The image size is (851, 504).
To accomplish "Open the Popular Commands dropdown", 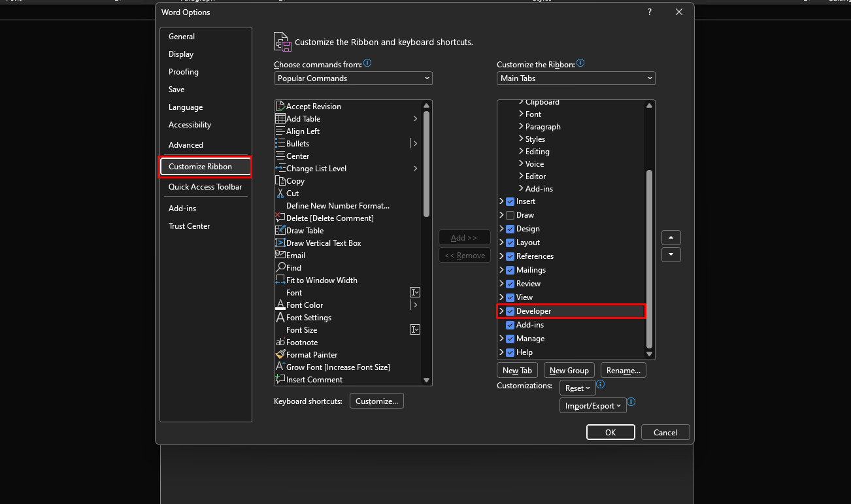I will pyautogui.click(x=353, y=78).
